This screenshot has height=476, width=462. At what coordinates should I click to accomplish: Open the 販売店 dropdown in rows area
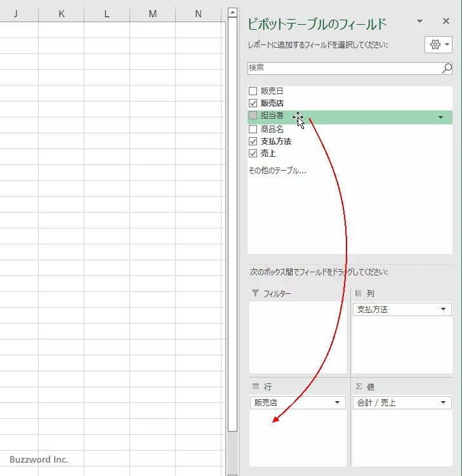pos(337,402)
